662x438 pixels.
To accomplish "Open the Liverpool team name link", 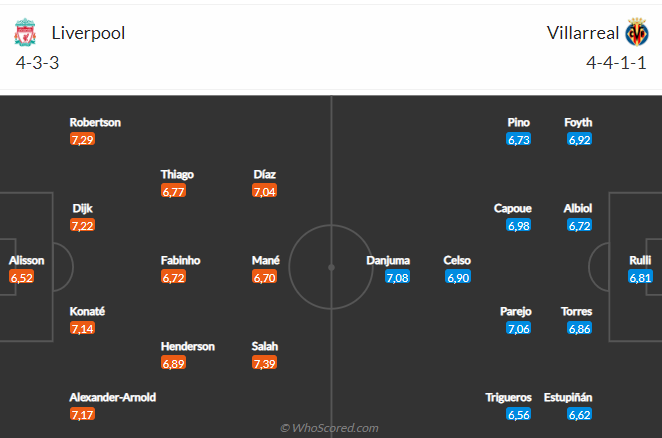I will pyautogui.click(x=87, y=32).
